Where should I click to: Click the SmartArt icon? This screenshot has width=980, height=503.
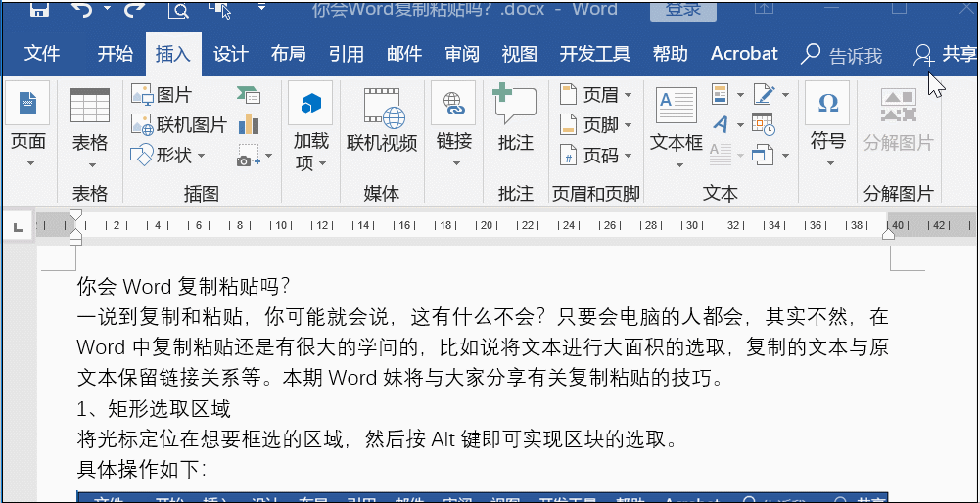(249, 95)
